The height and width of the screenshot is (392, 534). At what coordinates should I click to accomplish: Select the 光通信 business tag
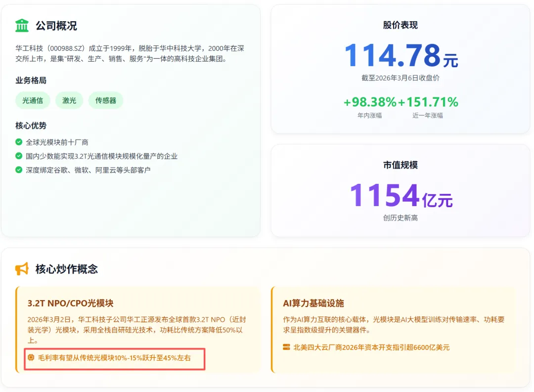(x=33, y=100)
